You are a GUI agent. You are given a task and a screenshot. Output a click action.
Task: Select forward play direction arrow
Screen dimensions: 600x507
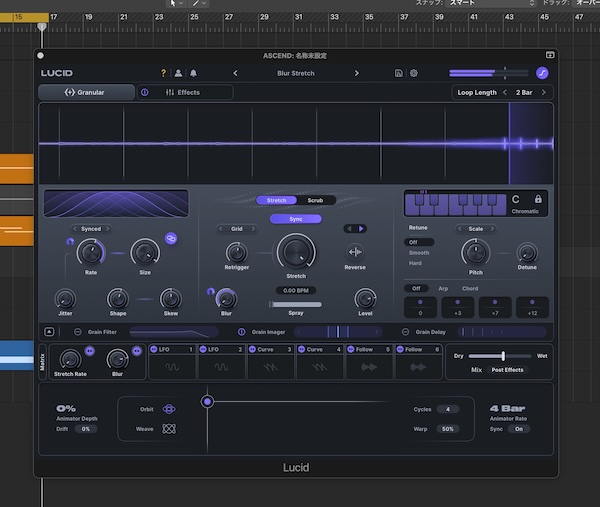pyautogui.click(x=360, y=228)
